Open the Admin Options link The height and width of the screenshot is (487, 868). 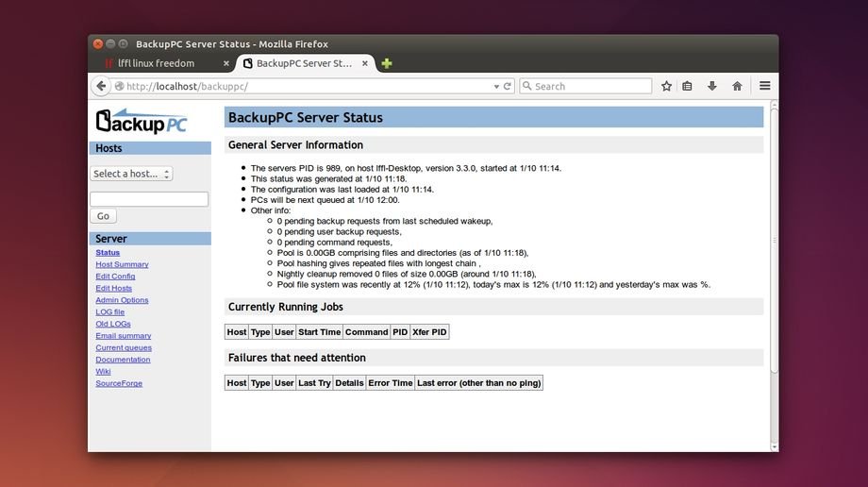click(122, 300)
